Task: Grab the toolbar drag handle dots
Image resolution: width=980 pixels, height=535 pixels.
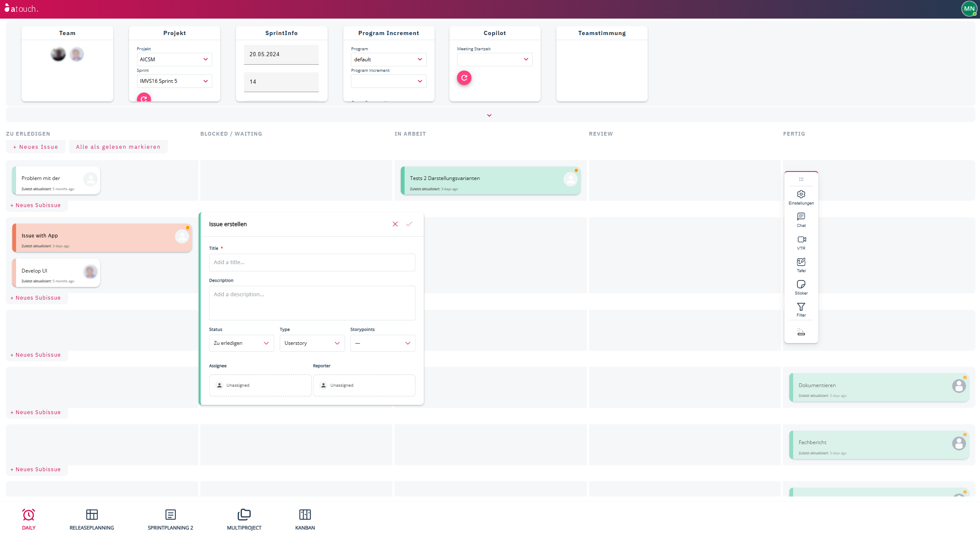Action: [x=801, y=179]
